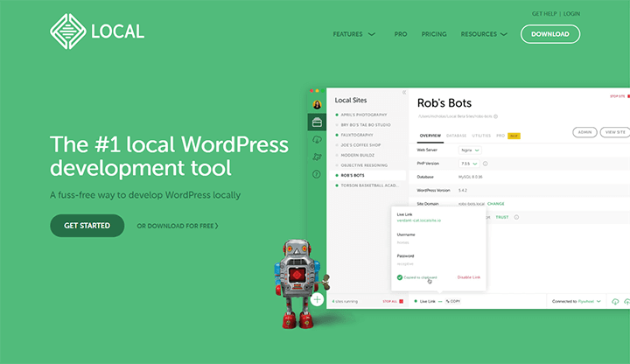The height and width of the screenshot is (364, 630).
Task: Switch to the Database tab
Action: click(x=456, y=136)
